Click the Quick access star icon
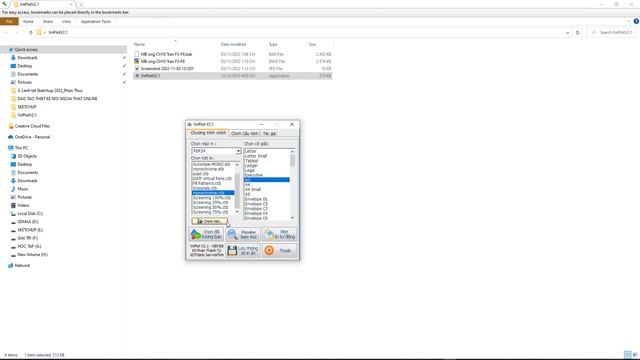Viewport: 640px width, 360px height. click(x=11, y=49)
